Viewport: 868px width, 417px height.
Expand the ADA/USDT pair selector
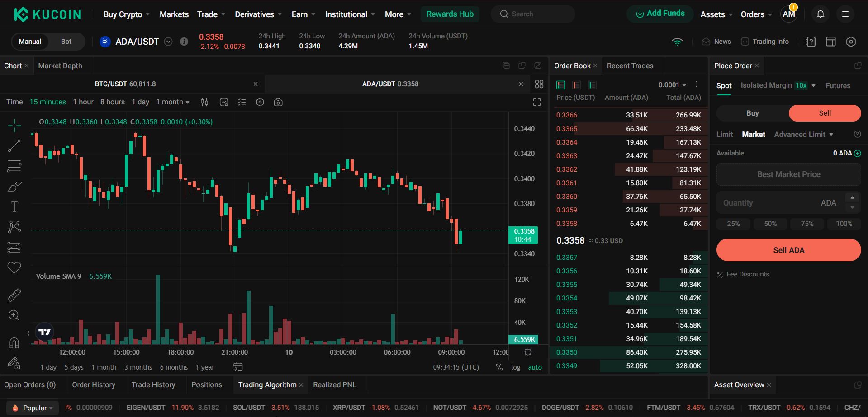tap(168, 42)
